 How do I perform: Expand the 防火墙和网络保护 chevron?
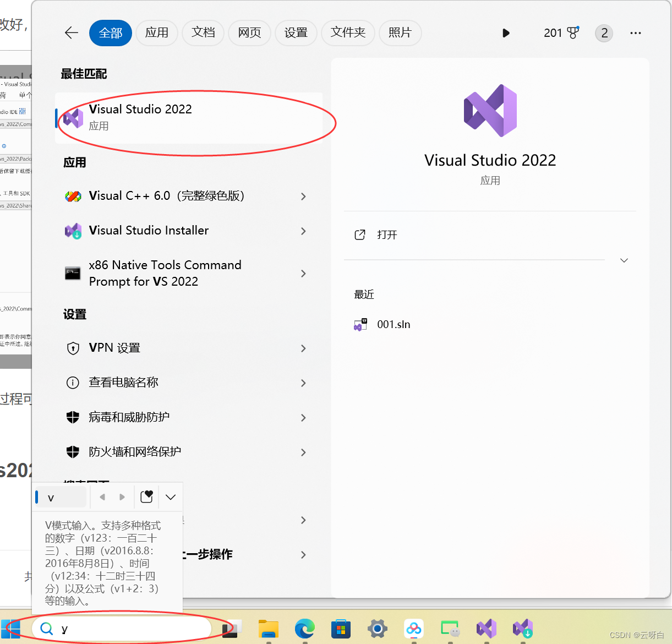303,452
